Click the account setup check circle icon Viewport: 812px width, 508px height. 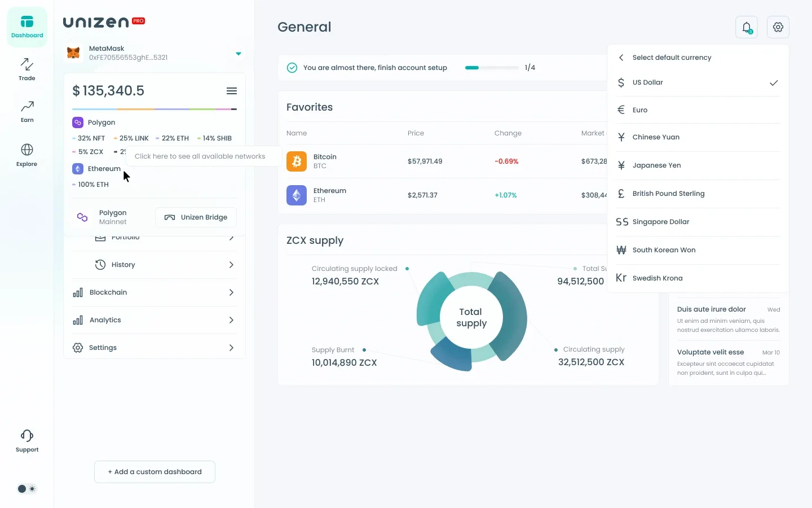(x=292, y=68)
